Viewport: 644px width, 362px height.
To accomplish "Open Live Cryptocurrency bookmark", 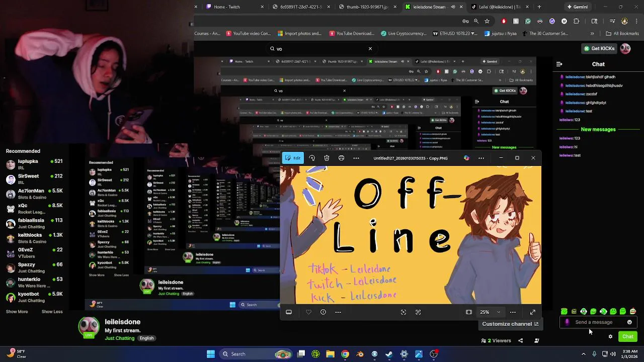I will 404,34.
